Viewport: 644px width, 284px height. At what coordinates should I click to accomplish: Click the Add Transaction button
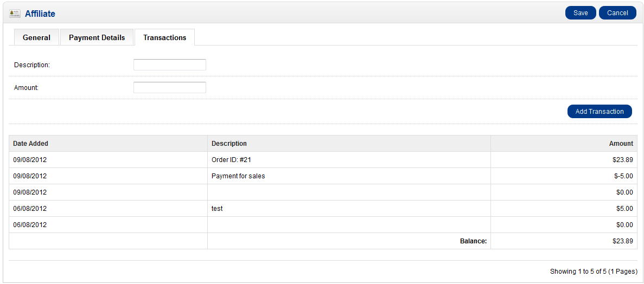point(599,112)
